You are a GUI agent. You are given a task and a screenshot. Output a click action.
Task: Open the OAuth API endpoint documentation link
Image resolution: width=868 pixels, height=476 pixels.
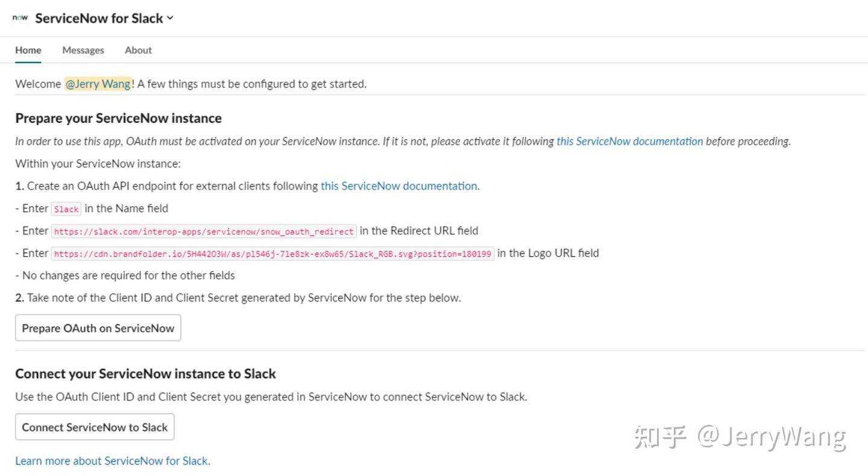pos(398,186)
